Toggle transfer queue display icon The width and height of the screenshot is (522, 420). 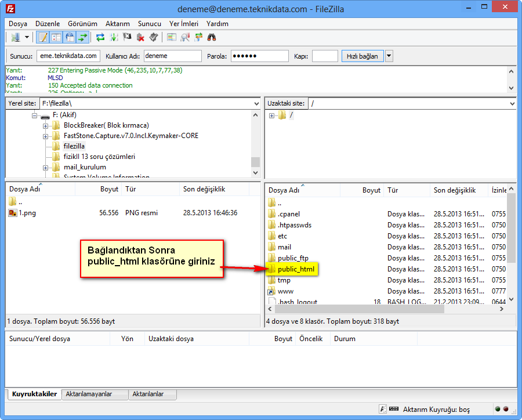coord(83,38)
